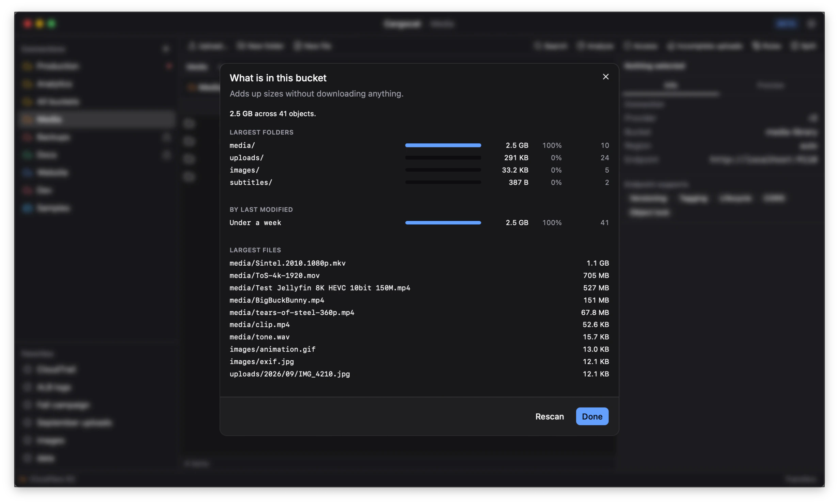Click the Done button

point(592,416)
